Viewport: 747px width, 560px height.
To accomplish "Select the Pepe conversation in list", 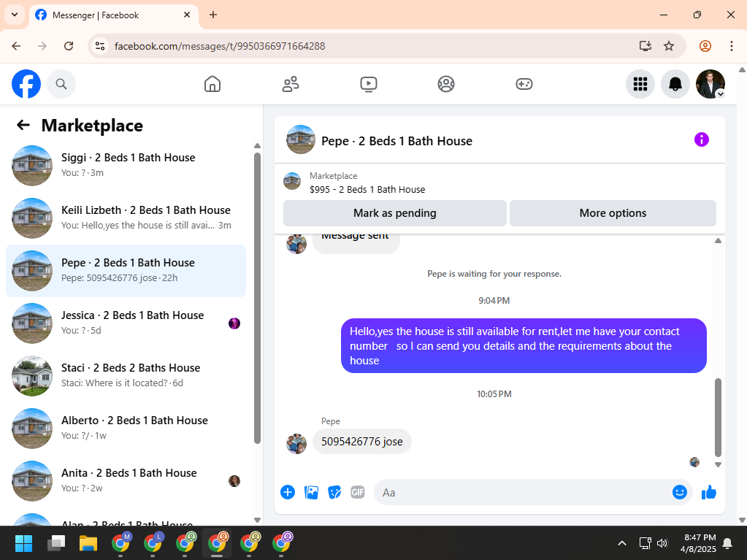I will [126, 270].
